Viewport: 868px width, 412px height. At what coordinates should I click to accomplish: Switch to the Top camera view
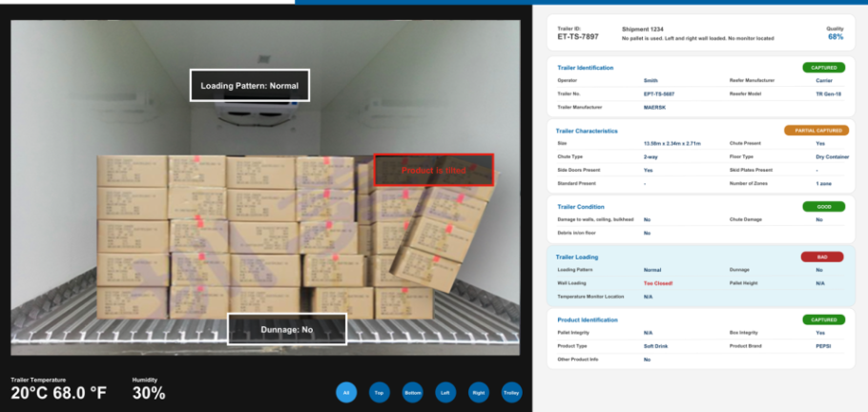point(379,392)
